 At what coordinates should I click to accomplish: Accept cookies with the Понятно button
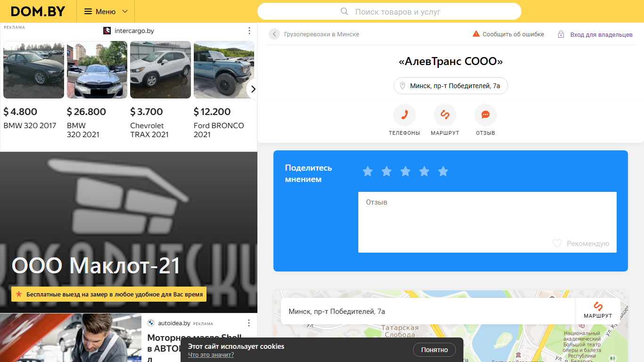[435, 350]
